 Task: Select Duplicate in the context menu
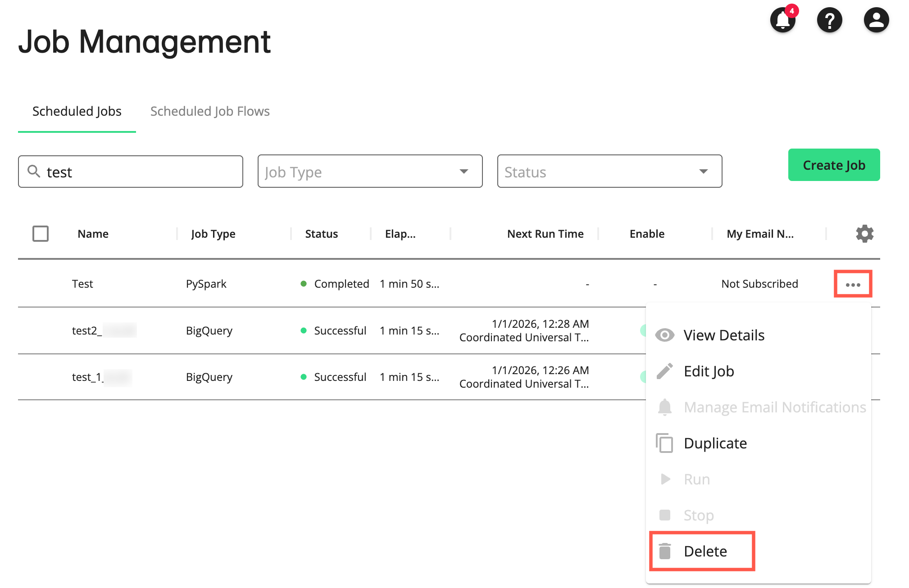pos(715,443)
